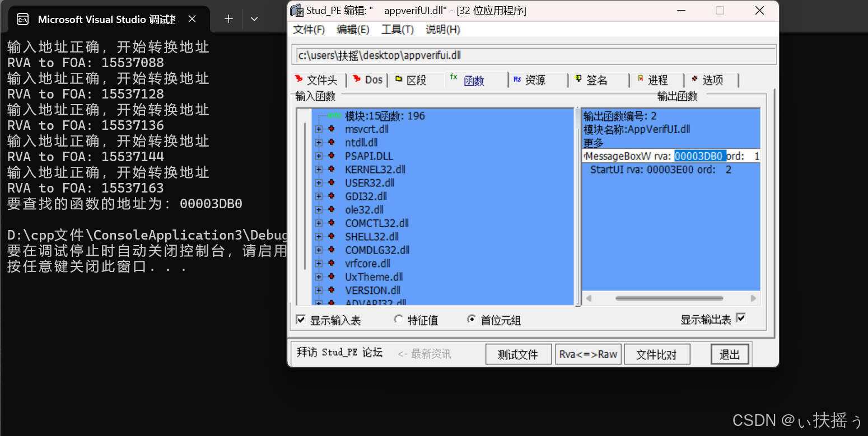Click the icon on 签名 tab

(x=578, y=79)
